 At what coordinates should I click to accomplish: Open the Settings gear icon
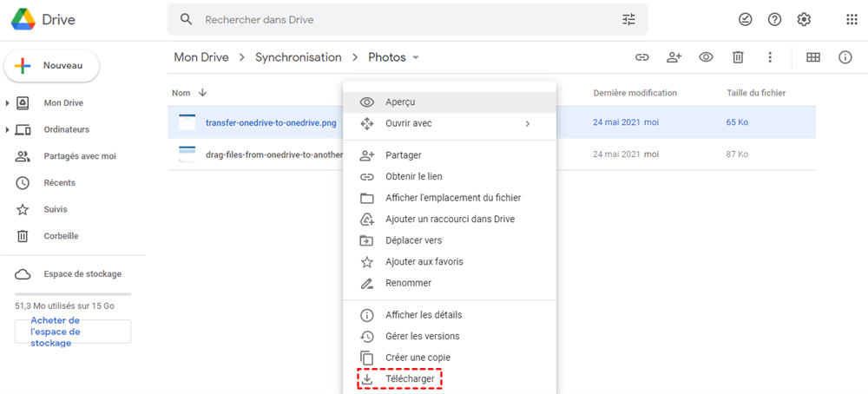click(804, 19)
